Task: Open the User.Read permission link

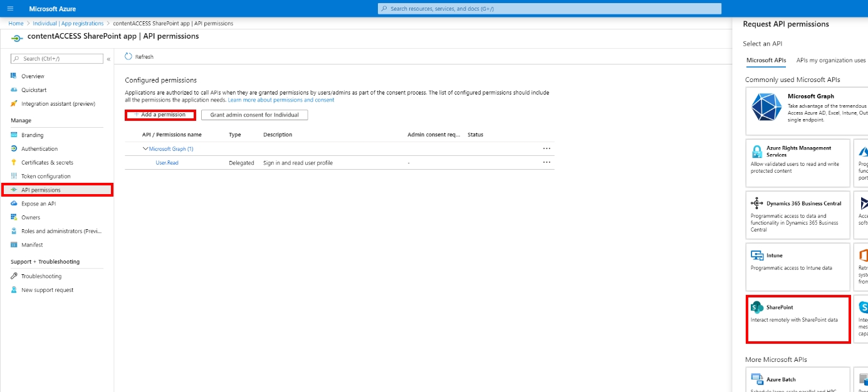Action: 167,163
